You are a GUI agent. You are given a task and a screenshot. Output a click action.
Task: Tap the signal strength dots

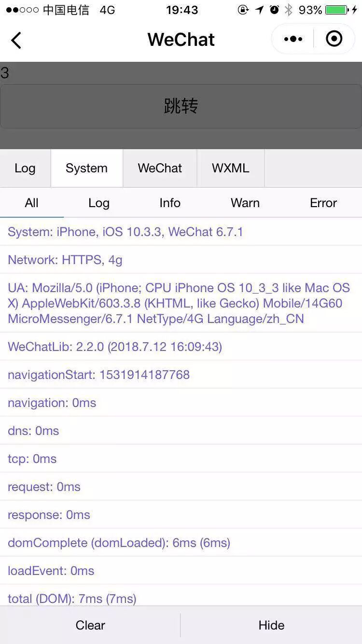[22, 10]
